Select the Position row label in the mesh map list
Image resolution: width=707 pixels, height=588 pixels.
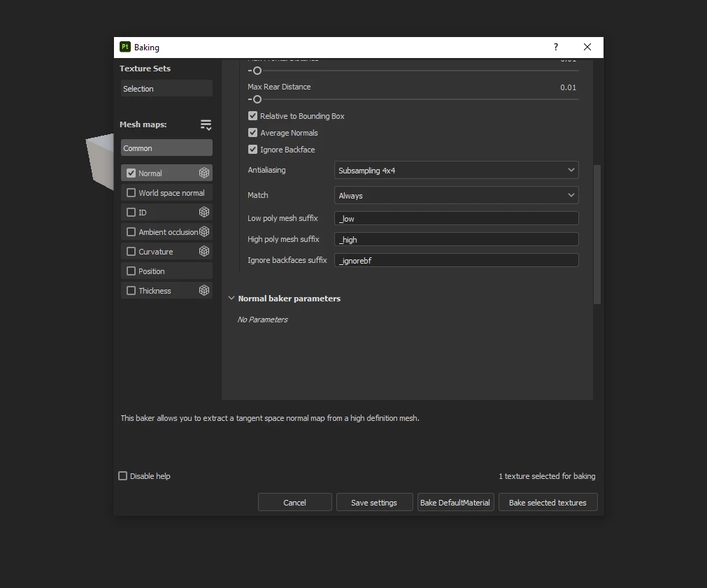pyautogui.click(x=152, y=271)
